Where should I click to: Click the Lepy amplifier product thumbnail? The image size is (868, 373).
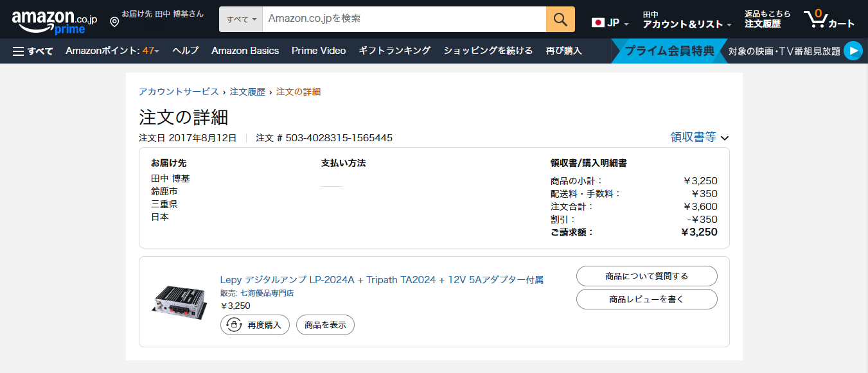[x=179, y=301]
